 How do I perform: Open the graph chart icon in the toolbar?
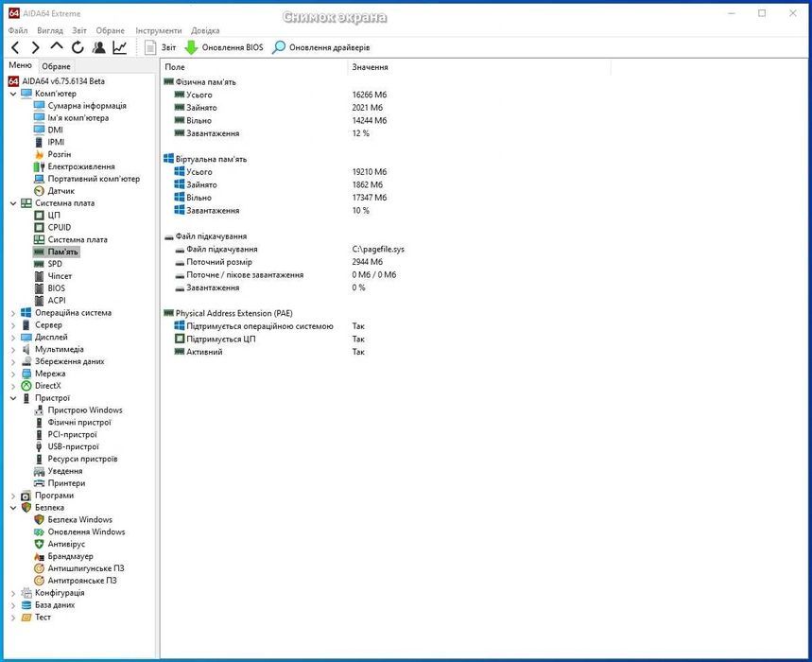[x=120, y=47]
